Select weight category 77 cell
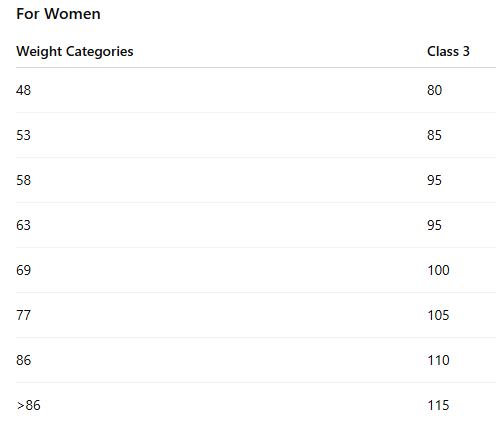This screenshot has width=496, height=435. pos(23,315)
